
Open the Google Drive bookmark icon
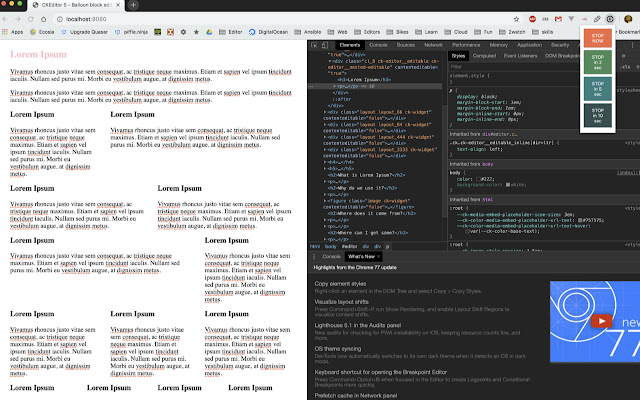coord(209,32)
